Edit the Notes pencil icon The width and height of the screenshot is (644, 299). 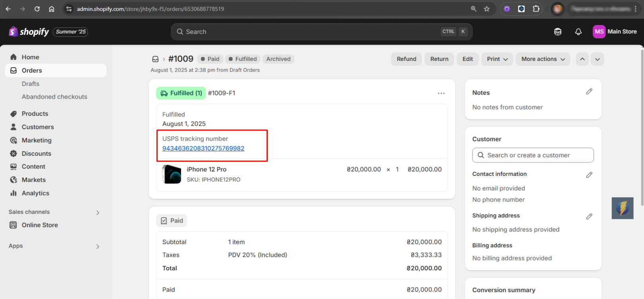click(x=589, y=92)
